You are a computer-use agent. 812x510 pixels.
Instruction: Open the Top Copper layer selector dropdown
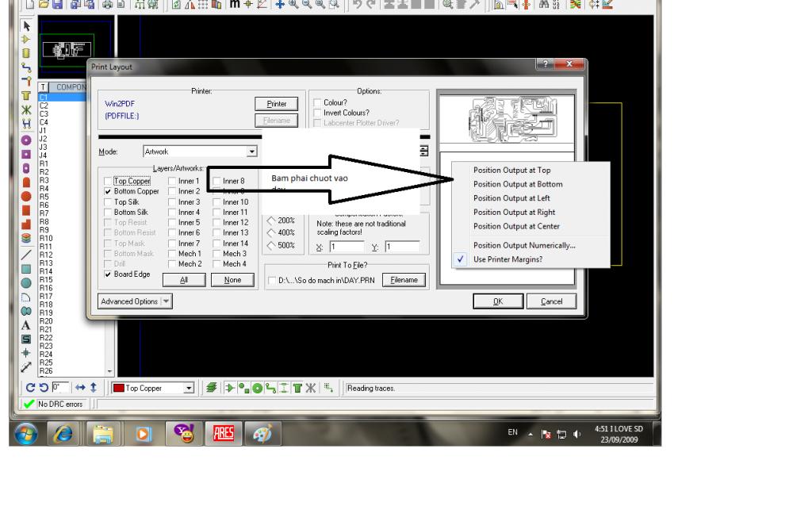tap(189, 388)
